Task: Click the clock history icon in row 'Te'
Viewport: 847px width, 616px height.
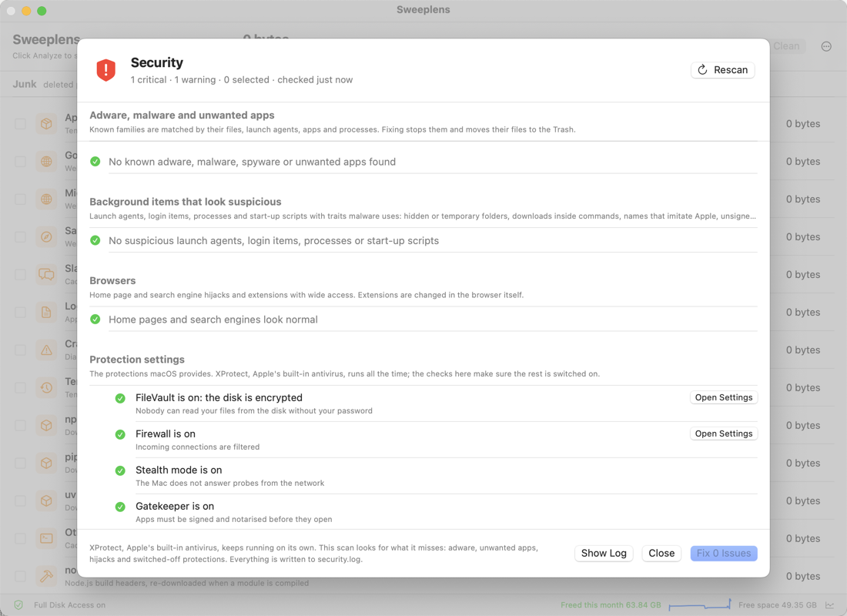Action: pos(46,387)
